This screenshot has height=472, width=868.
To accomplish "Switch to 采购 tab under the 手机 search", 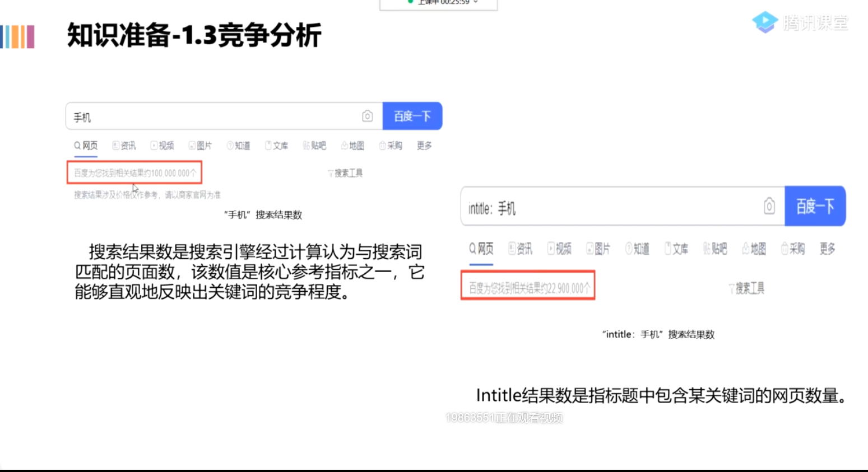I will 391,146.
